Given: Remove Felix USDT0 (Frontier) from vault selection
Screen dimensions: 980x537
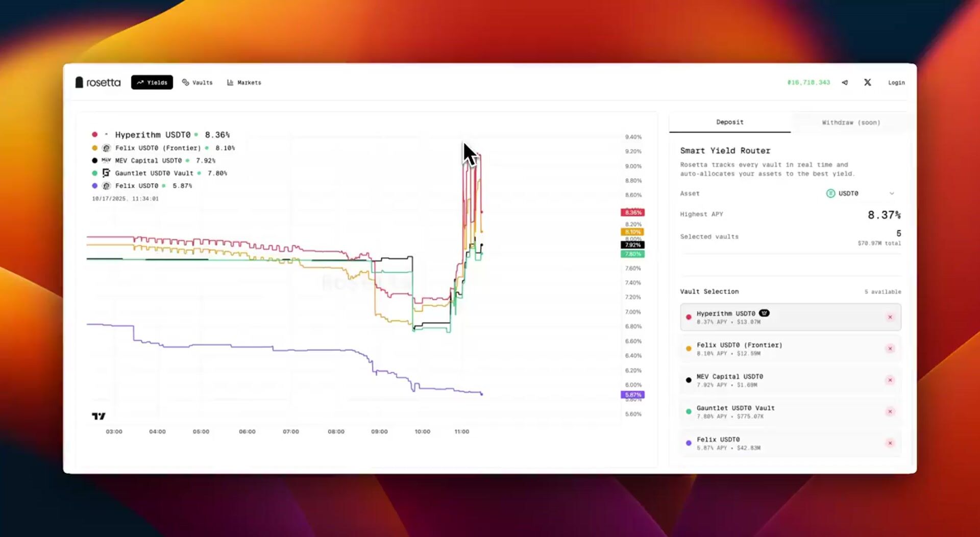Looking at the screenshot, I should tap(890, 349).
